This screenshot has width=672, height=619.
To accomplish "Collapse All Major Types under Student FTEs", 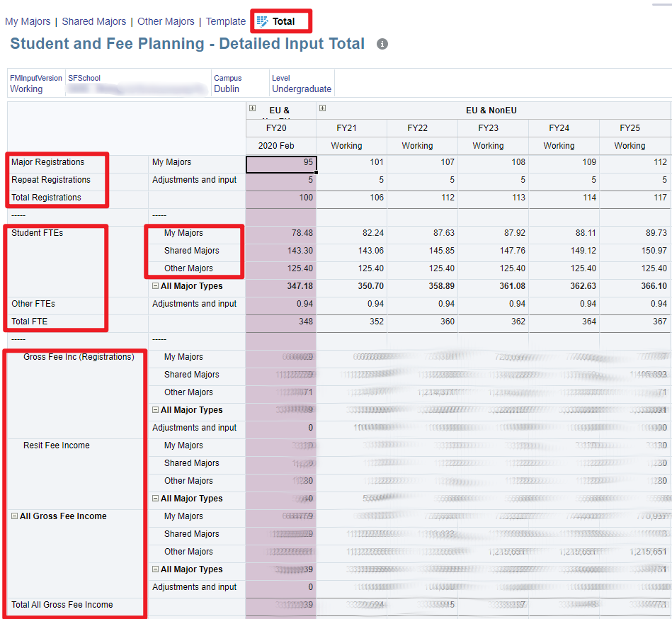I will click(x=155, y=286).
